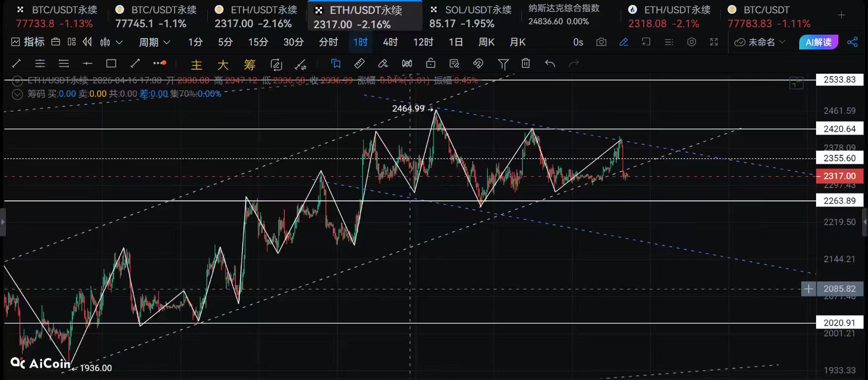Switch to the SOL/USDT永续 tab

tap(470, 16)
